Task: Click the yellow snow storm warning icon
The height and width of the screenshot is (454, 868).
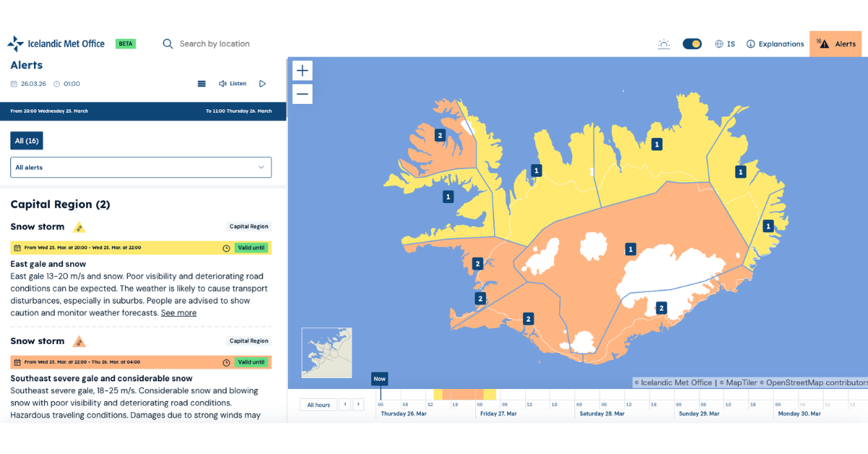Action: (x=80, y=228)
